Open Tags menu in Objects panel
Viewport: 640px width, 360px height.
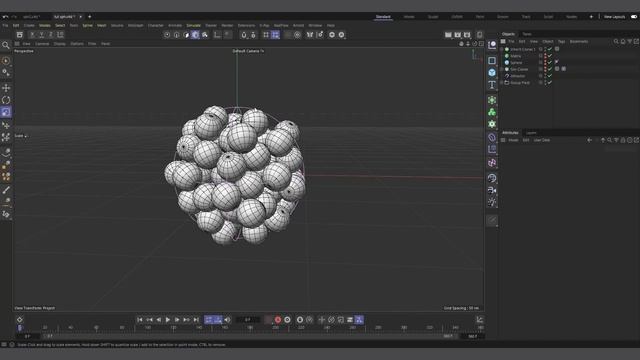(561, 41)
